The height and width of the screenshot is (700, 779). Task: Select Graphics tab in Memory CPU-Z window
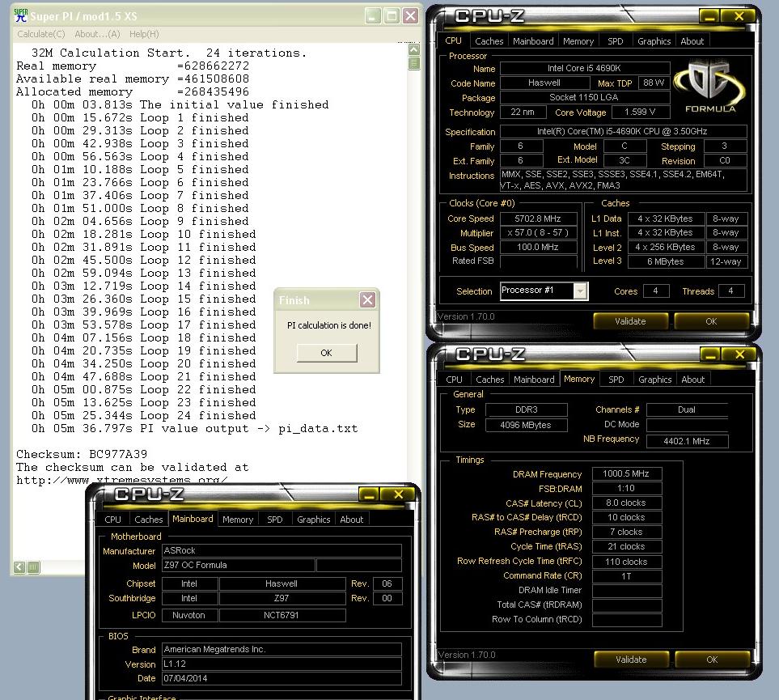pos(654,380)
